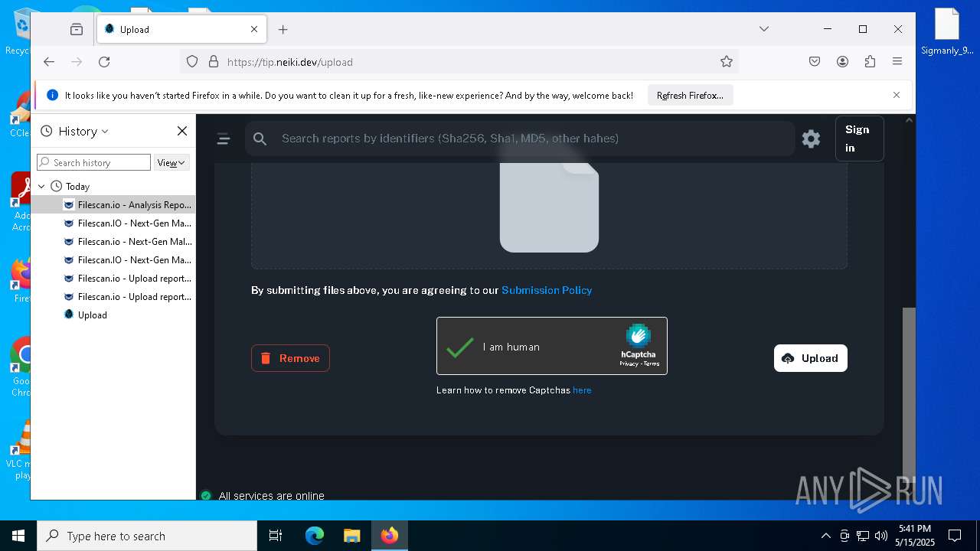Open site settings gear

click(811, 139)
